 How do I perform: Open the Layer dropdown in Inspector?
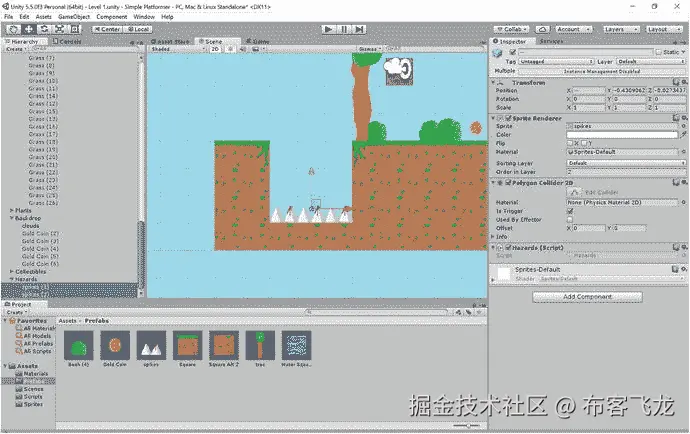pos(650,62)
